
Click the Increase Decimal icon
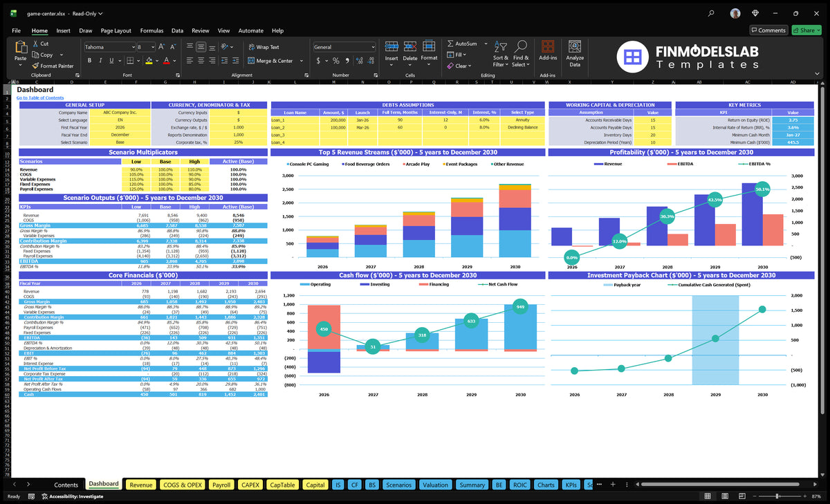click(360, 61)
